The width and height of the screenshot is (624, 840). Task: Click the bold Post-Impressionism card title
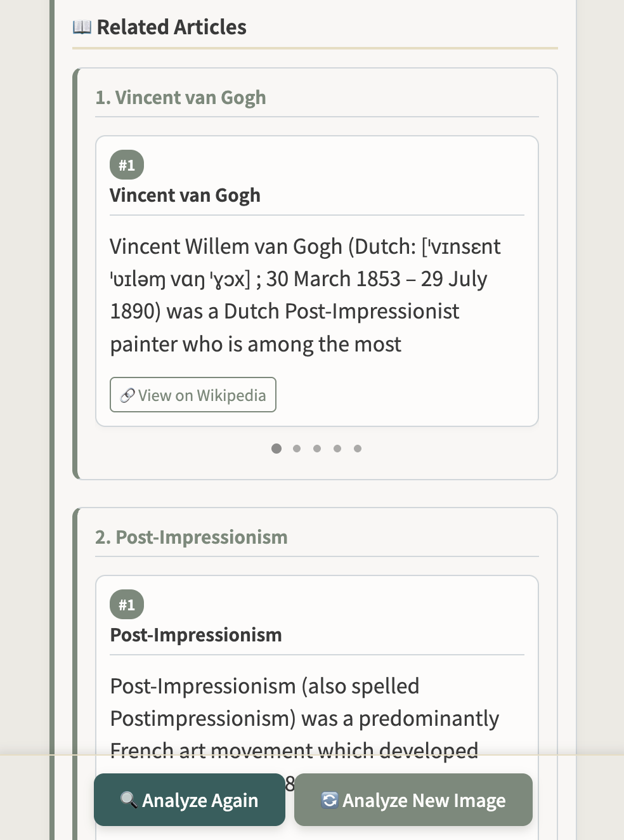tap(196, 635)
